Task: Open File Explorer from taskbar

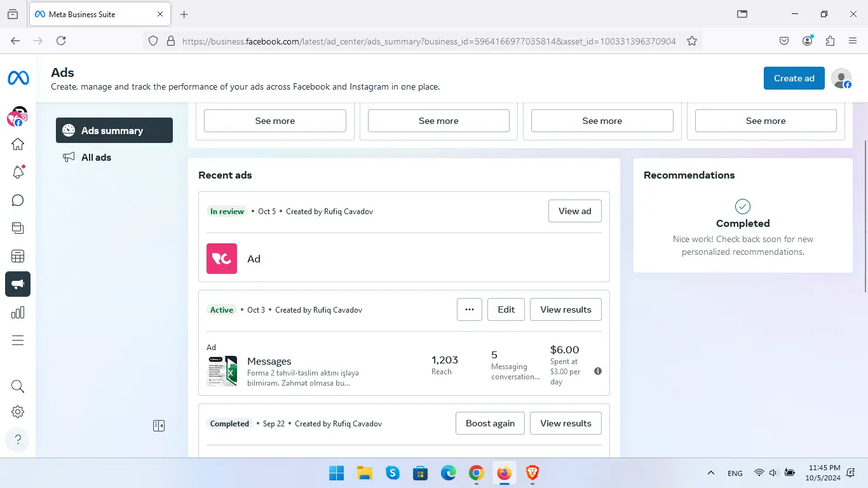Action: [364, 473]
